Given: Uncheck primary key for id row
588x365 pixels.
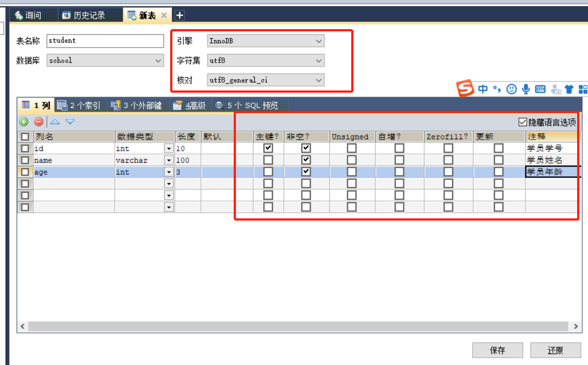Looking at the screenshot, I should tap(269, 148).
